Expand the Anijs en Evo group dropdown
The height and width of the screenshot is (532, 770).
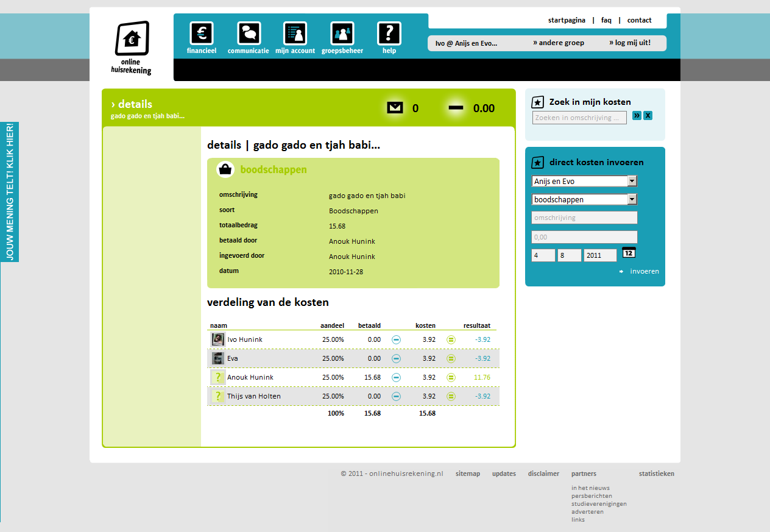pos(632,181)
